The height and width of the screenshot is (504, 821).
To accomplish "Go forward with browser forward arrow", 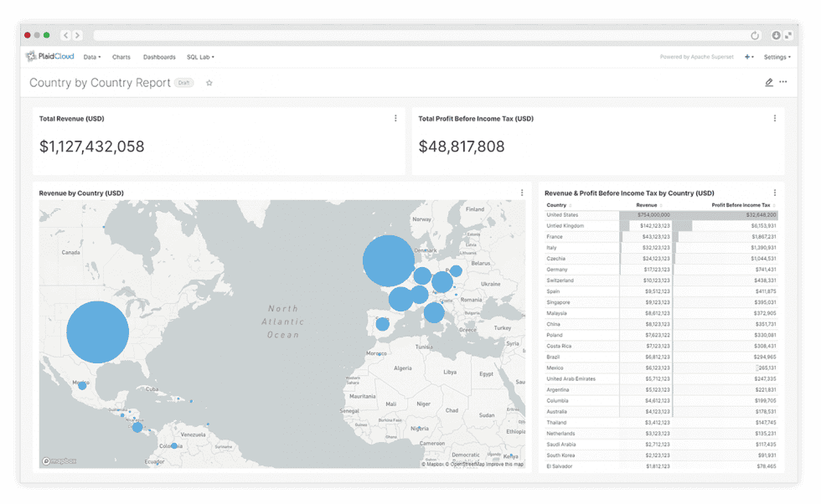I will pos(77,35).
